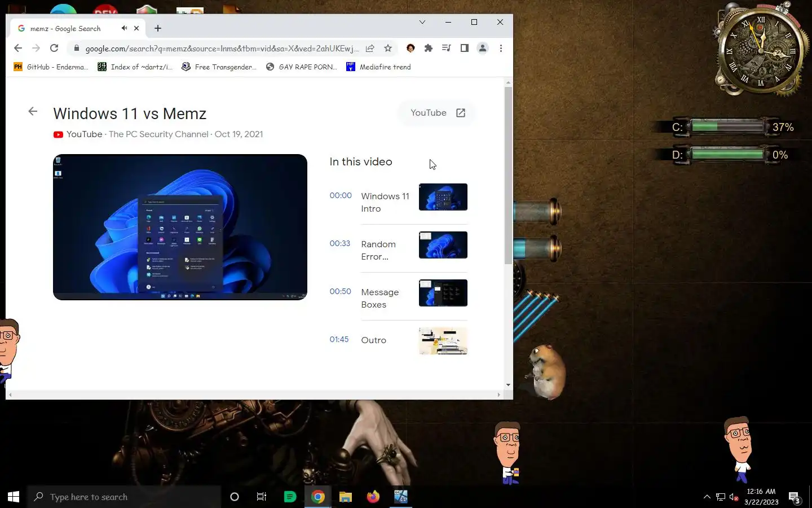Open Chrome's three-dot menu
Viewport: 812px width, 508px height.
tap(501, 49)
